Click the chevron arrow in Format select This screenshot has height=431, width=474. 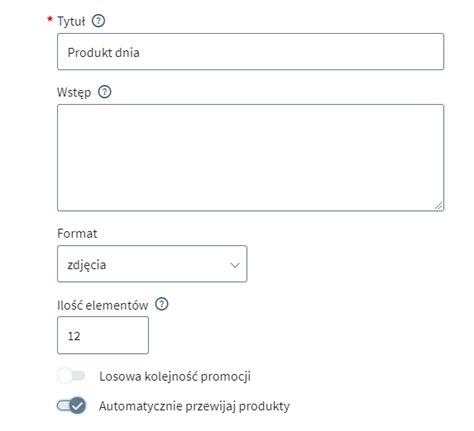tap(235, 265)
